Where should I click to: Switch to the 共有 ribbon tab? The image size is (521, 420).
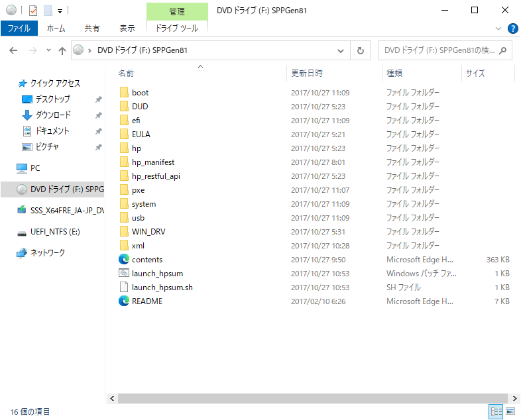(x=91, y=28)
